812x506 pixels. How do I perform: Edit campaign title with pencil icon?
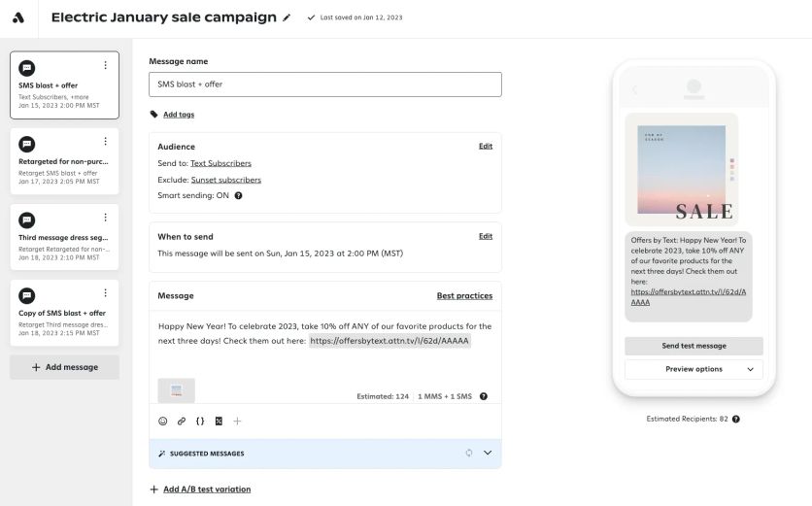(287, 17)
